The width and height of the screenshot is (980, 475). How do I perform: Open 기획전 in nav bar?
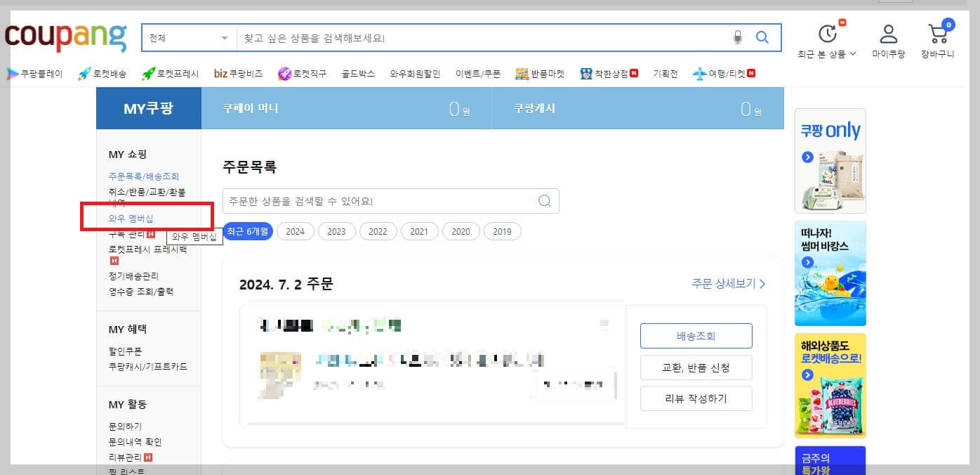tap(666, 73)
